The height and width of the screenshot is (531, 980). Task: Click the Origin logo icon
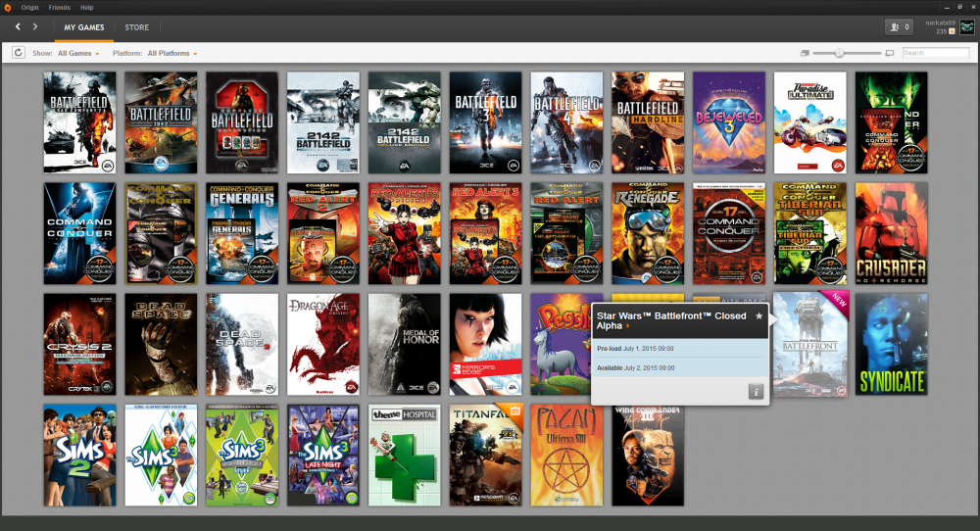point(8,8)
